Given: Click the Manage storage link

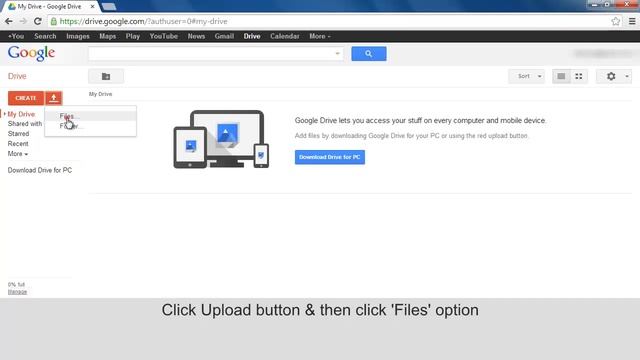Looking at the screenshot, I should coord(17,292).
